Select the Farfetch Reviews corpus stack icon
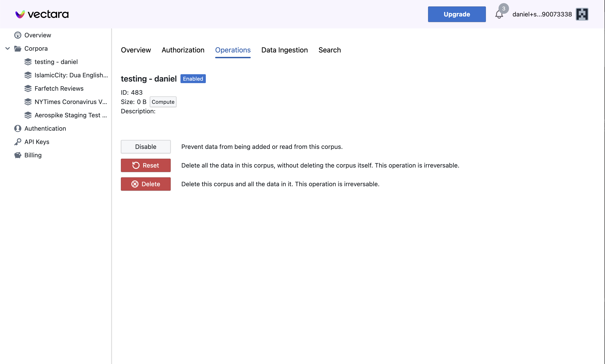This screenshot has height=364, width=605. [28, 88]
